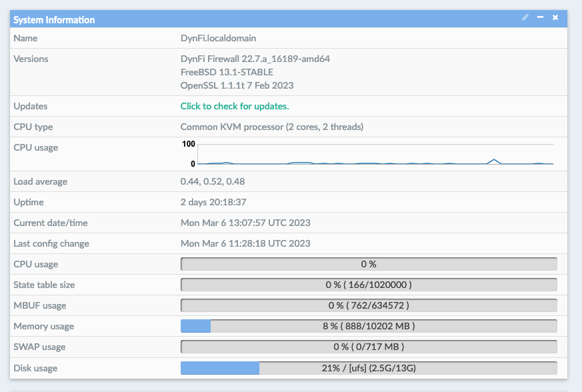The height and width of the screenshot is (392, 582).
Task: Click the MBUF usage progress bar
Action: point(369,306)
